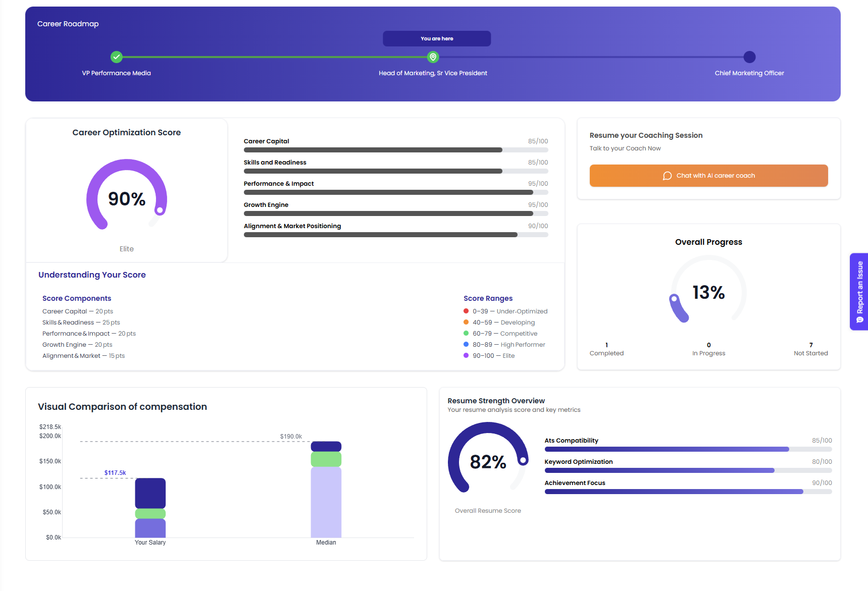Click the chat bubble icon in the coach button

point(667,176)
